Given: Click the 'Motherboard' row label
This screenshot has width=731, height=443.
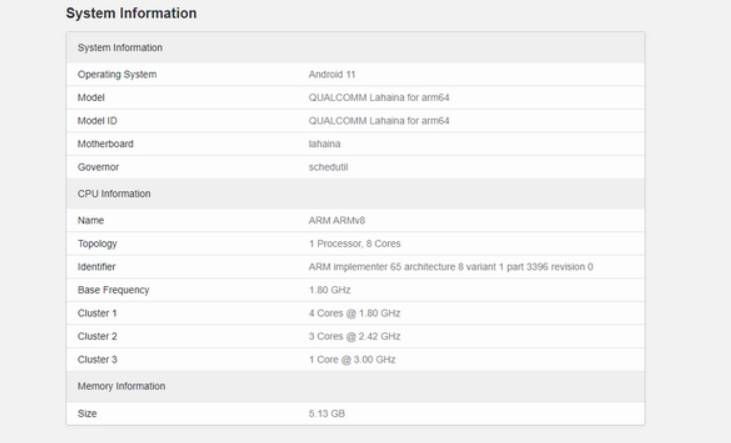Looking at the screenshot, I should pyautogui.click(x=105, y=144).
